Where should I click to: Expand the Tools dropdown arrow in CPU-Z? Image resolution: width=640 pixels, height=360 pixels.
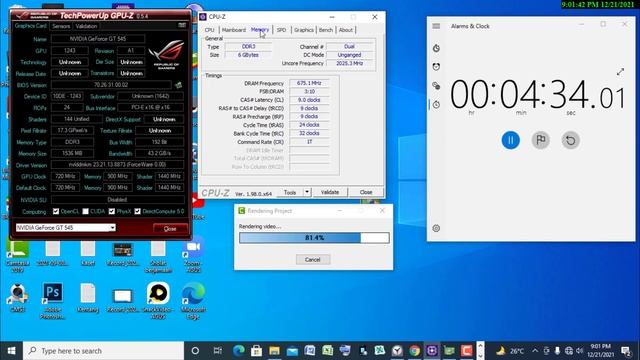point(307,192)
